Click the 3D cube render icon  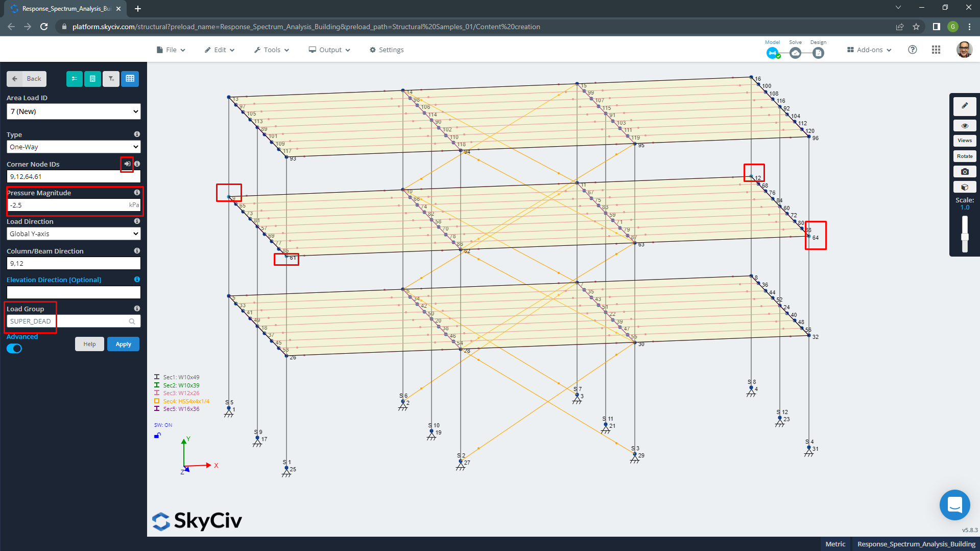pyautogui.click(x=964, y=187)
